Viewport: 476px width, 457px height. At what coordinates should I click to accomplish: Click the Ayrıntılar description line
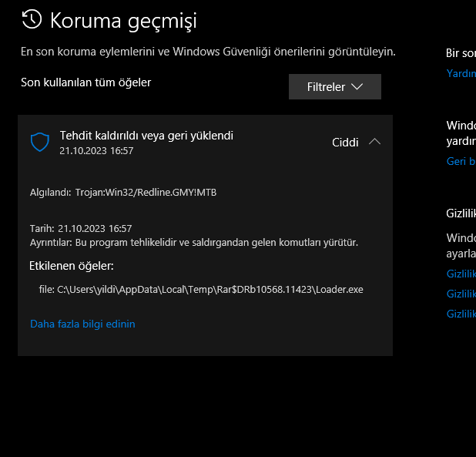point(194,243)
